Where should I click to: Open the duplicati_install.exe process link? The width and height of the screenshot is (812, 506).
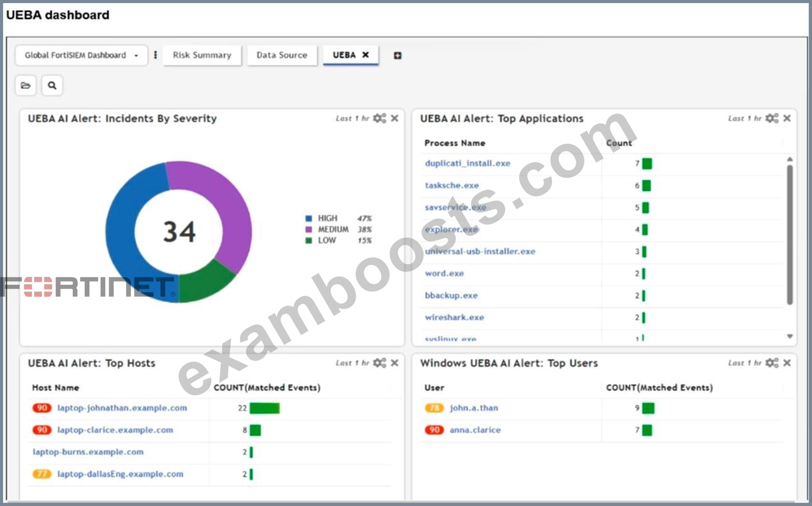click(x=467, y=163)
